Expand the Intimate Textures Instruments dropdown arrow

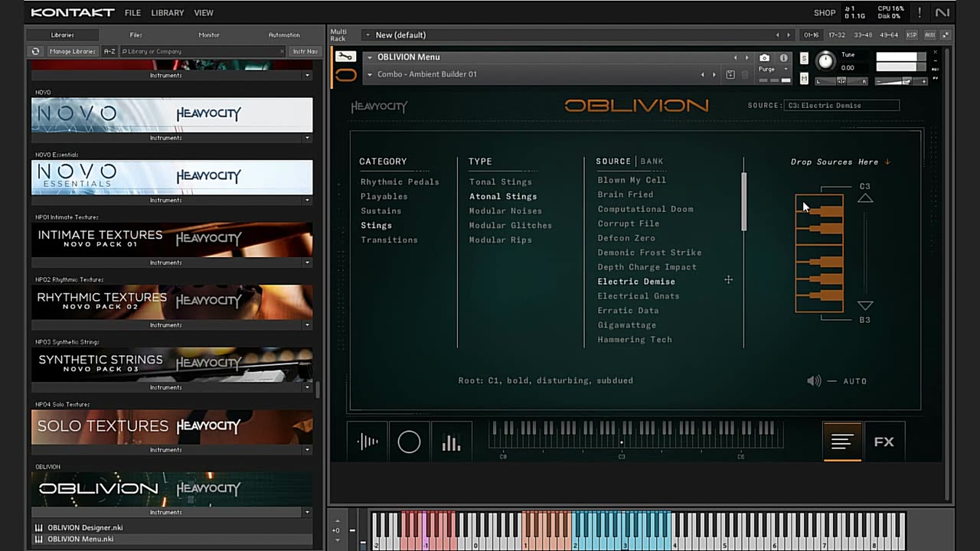[x=308, y=262]
